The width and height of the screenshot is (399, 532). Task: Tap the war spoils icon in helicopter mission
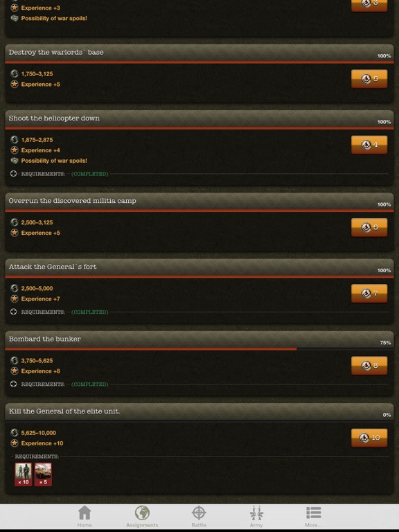coord(15,161)
